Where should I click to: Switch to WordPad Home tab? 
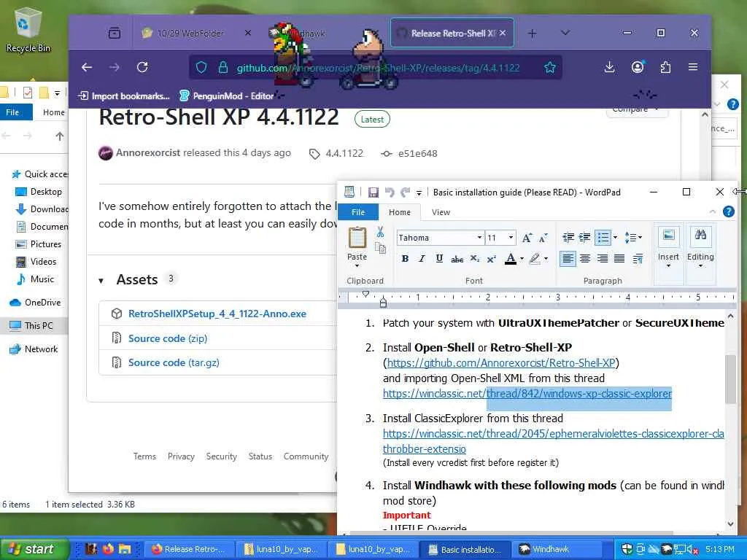(x=400, y=212)
